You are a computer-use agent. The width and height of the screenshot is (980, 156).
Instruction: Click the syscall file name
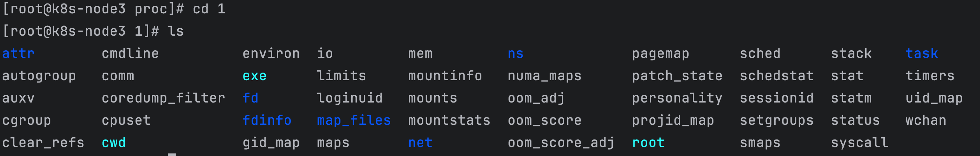point(859,143)
